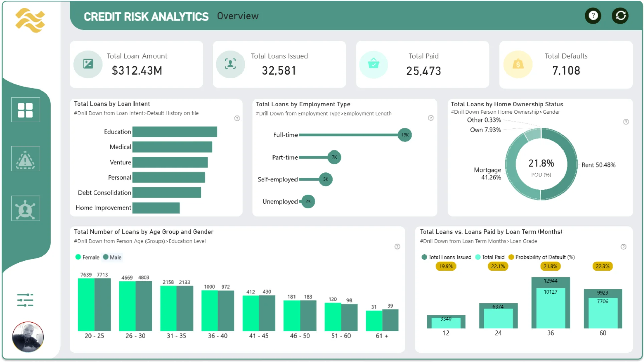644x362 pixels.
Task: Drill into the Education loan intent bar
Action: click(x=175, y=132)
